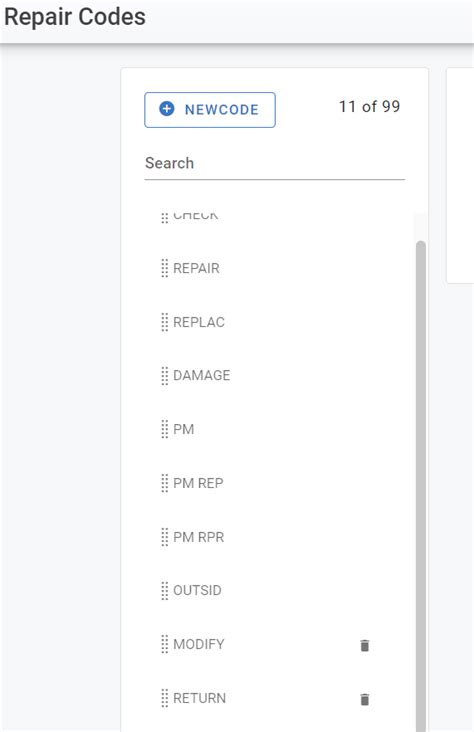The height and width of the screenshot is (732, 474).
Task: Open the MODIFY code entry
Action: 198,644
